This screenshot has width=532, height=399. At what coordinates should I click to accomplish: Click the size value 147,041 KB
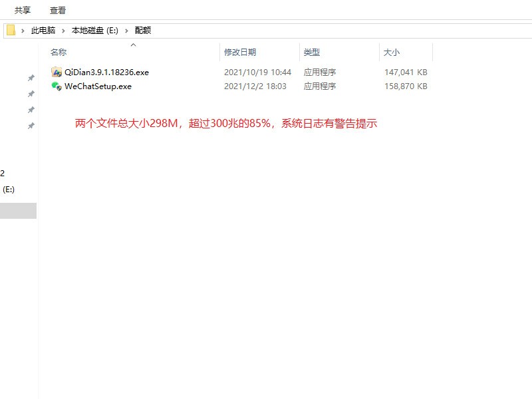click(406, 72)
